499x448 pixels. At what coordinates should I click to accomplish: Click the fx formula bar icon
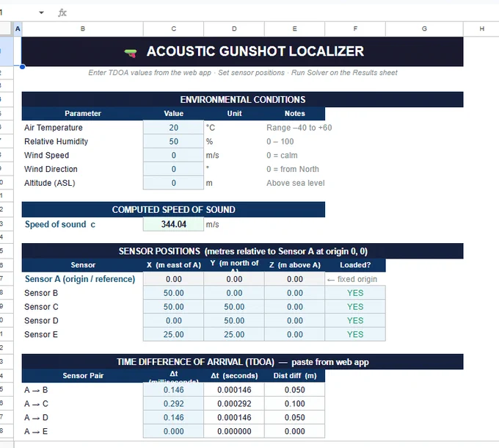62,12
